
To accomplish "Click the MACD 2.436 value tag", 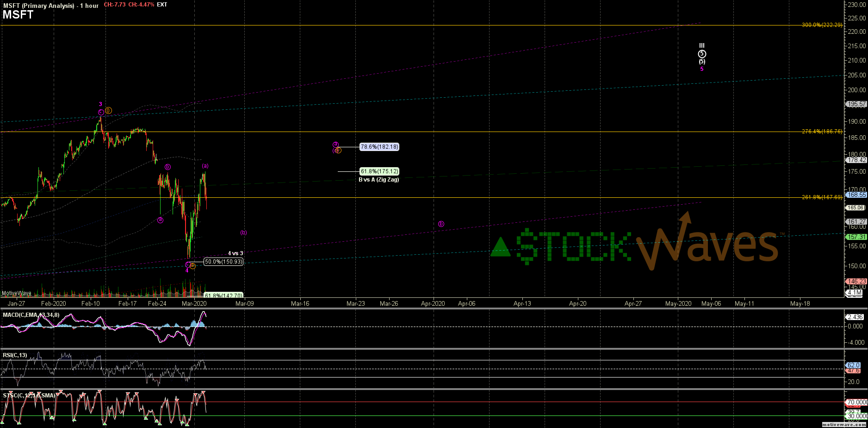I will pyautogui.click(x=855, y=317).
